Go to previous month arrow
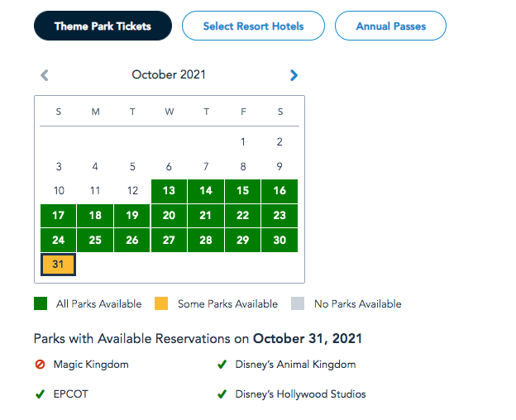Screen dimensions: 516x420 [45, 75]
